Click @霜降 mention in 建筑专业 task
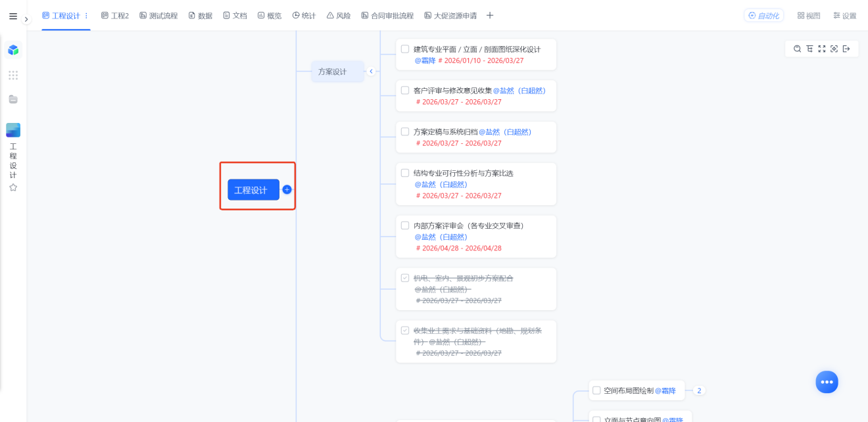The image size is (868, 422). (x=425, y=60)
